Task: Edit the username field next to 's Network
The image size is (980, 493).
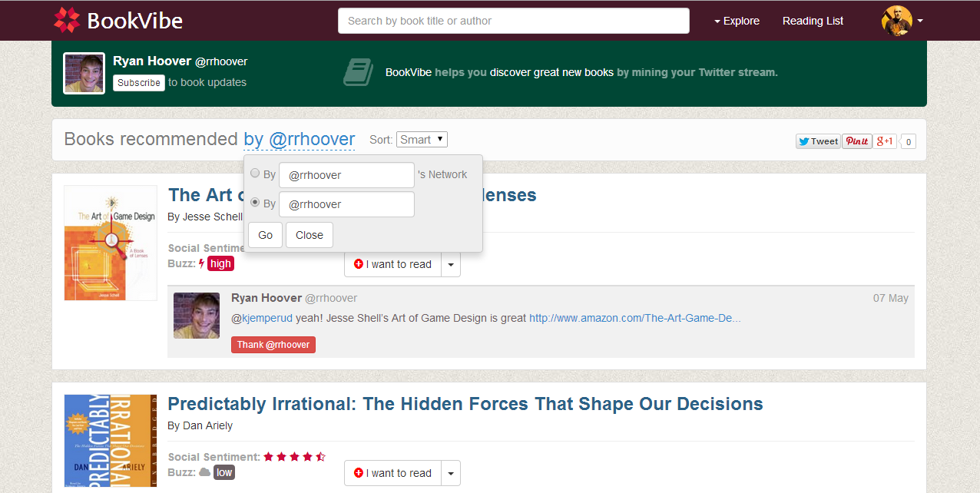Action: [x=346, y=175]
